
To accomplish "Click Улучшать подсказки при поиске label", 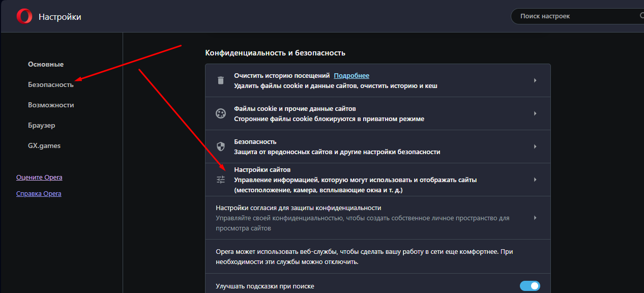I will point(265,286).
